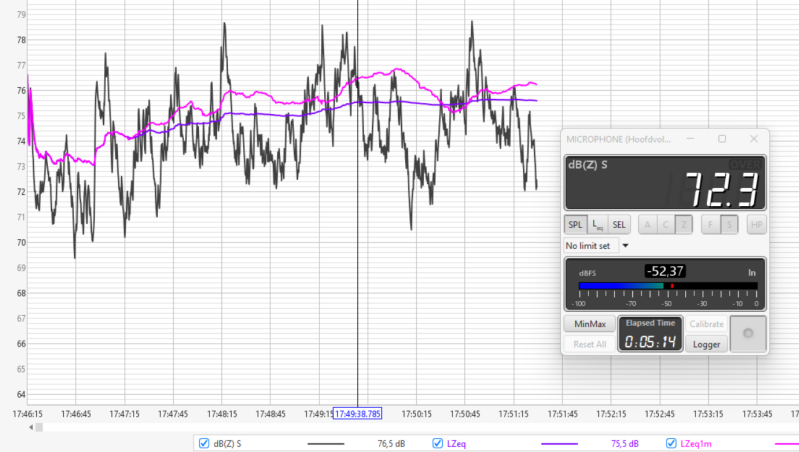Click the 17:50:45 time axis label
Image resolution: width=799 pixels, height=452 pixels.
pyautogui.click(x=465, y=414)
